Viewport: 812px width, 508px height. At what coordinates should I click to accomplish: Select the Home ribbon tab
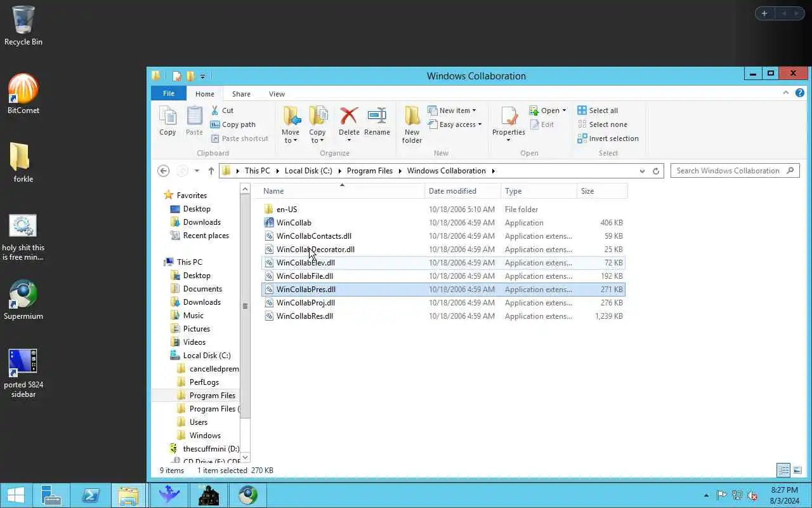click(x=205, y=93)
